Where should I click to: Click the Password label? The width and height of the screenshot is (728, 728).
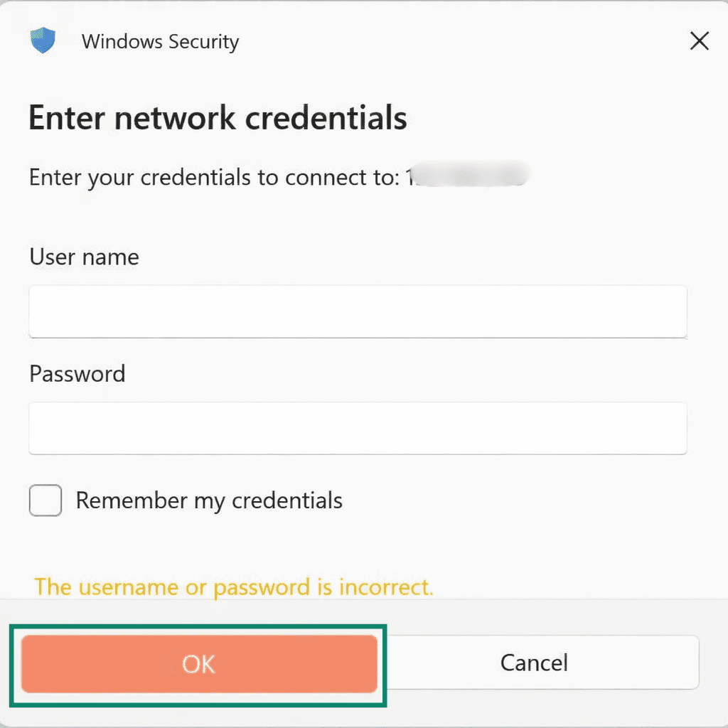(x=77, y=374)
